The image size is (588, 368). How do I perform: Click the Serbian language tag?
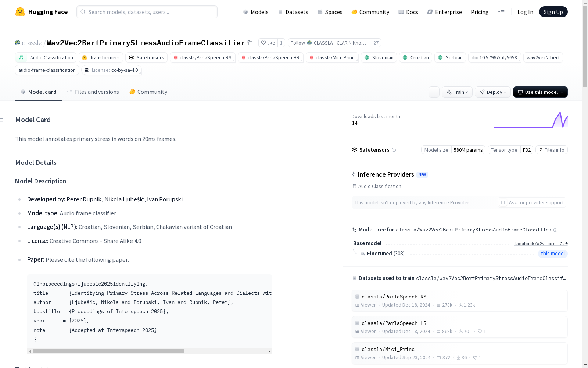point(450,57)
